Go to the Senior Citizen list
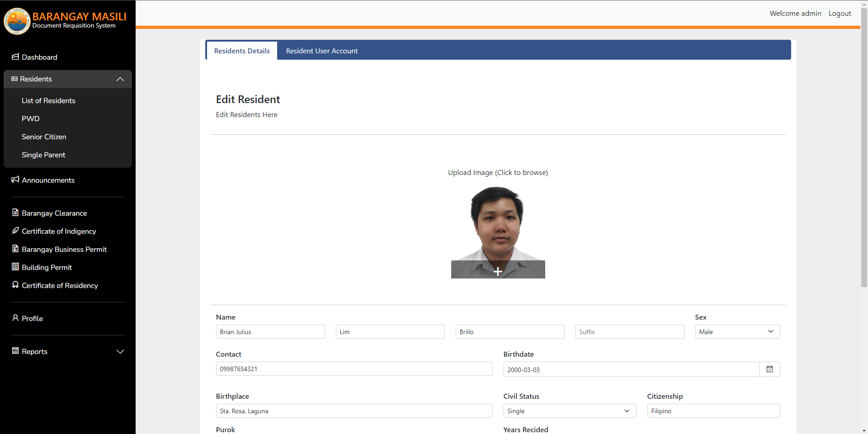 pyautogui.click(x=44, y=137)
